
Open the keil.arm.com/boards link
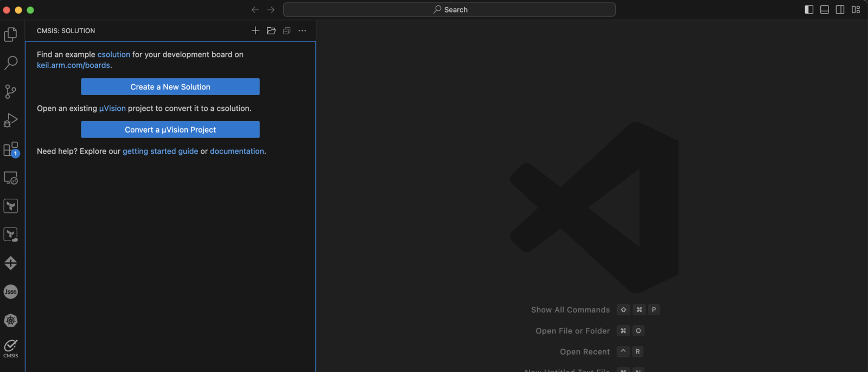[x=73, y=65]
